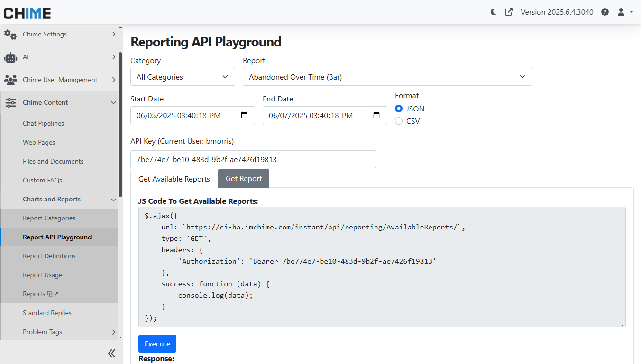Click the End Date input field

point(325,115)
